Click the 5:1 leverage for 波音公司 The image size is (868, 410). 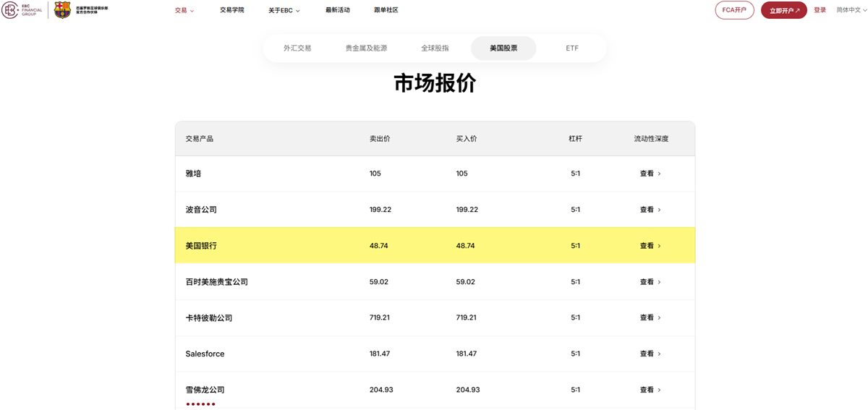click(575, 210)
